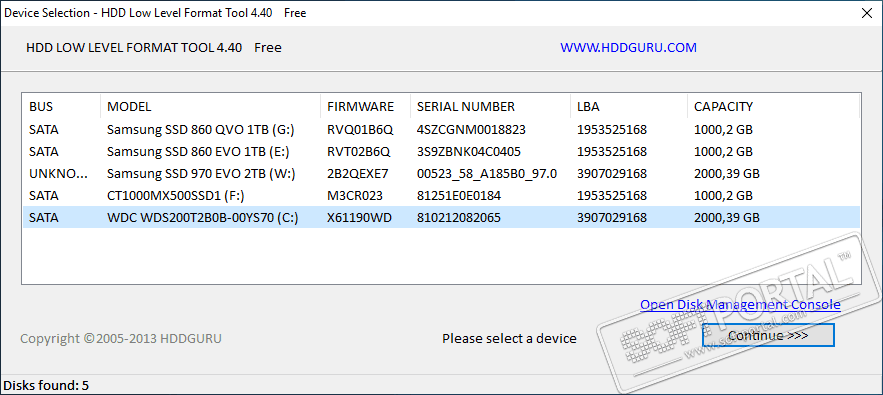Click the FIRMWARE column header
The image size is (883, 395).
pos(365,106)
